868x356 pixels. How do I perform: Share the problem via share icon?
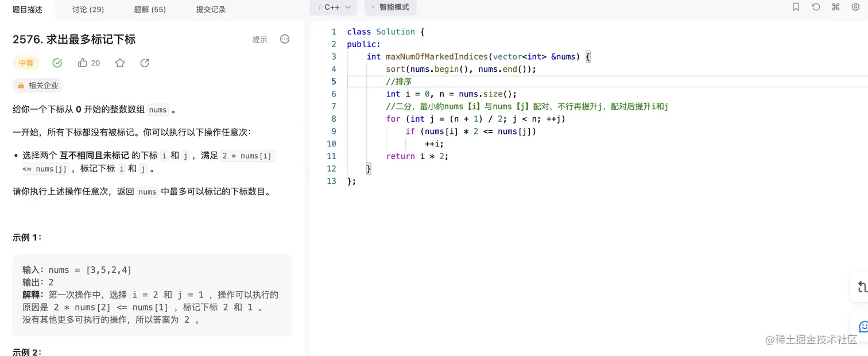145,63
